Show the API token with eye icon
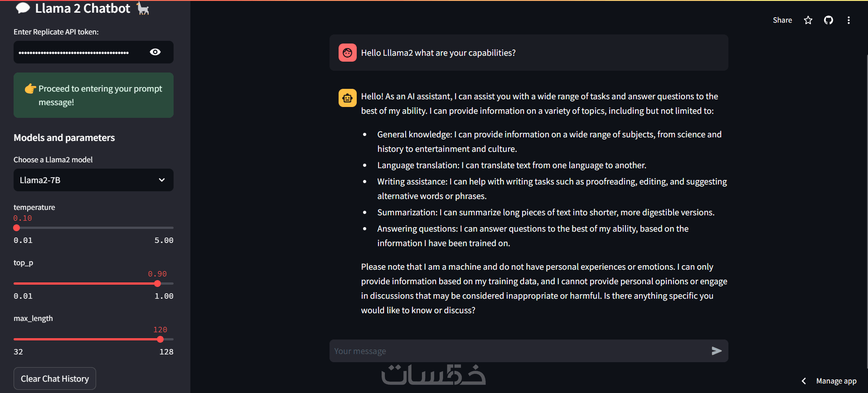This screenshot has width=868, height=393. 155,52
